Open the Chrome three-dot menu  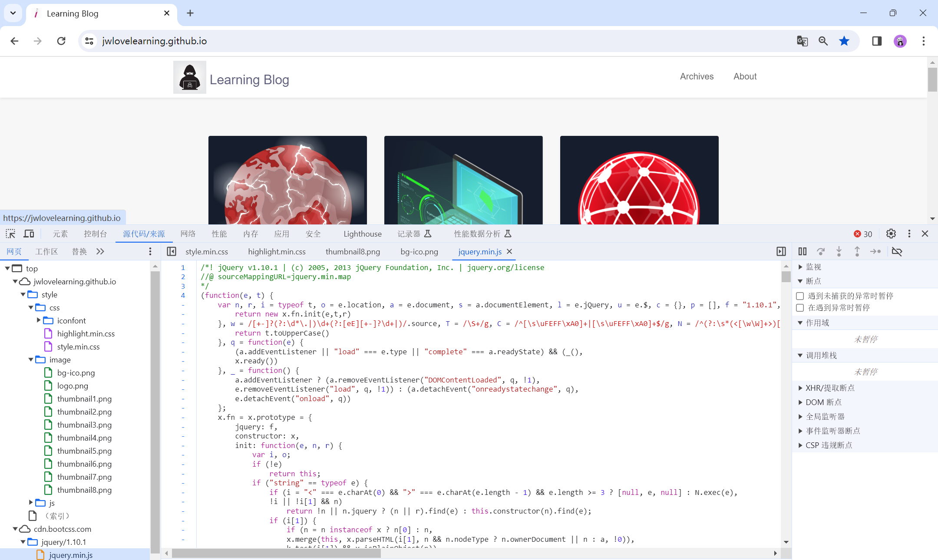point(924,41)
